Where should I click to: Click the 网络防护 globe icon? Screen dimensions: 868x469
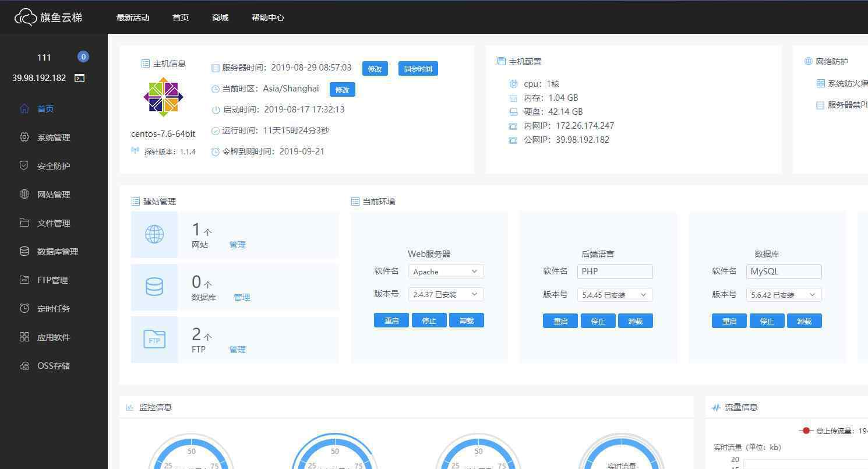[809, 61]
